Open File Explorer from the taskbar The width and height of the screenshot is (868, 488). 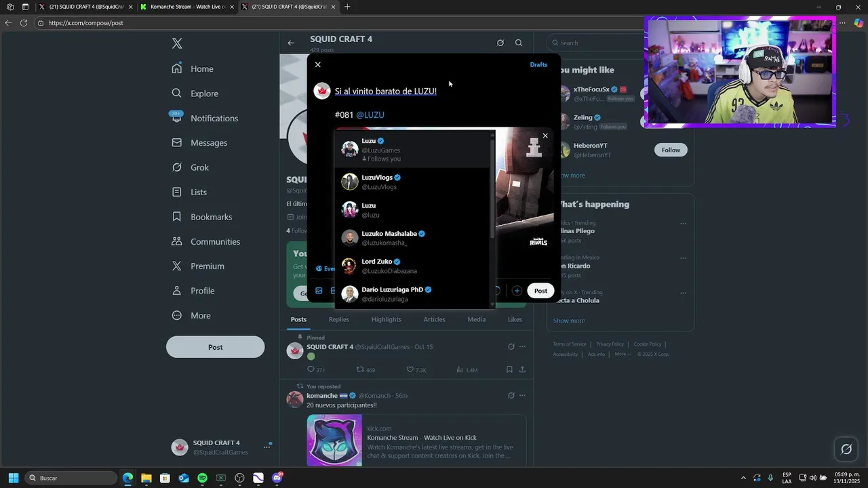tap(146, 478)
